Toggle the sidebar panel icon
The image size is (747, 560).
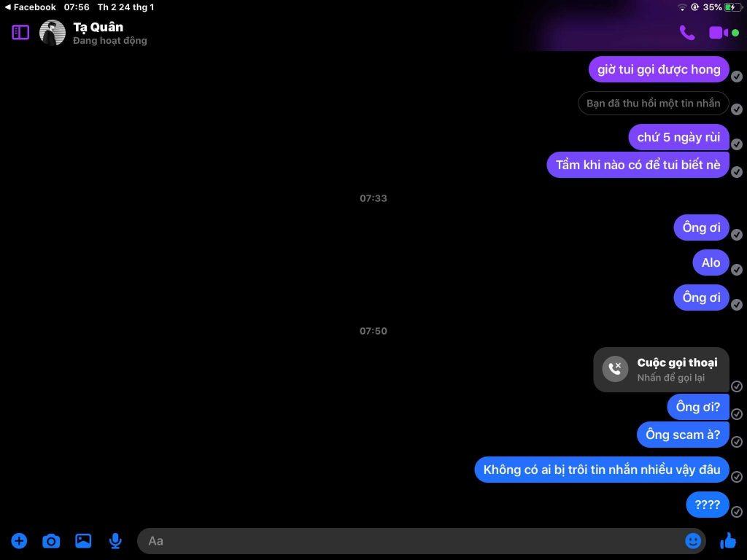(x=20, y=33)
